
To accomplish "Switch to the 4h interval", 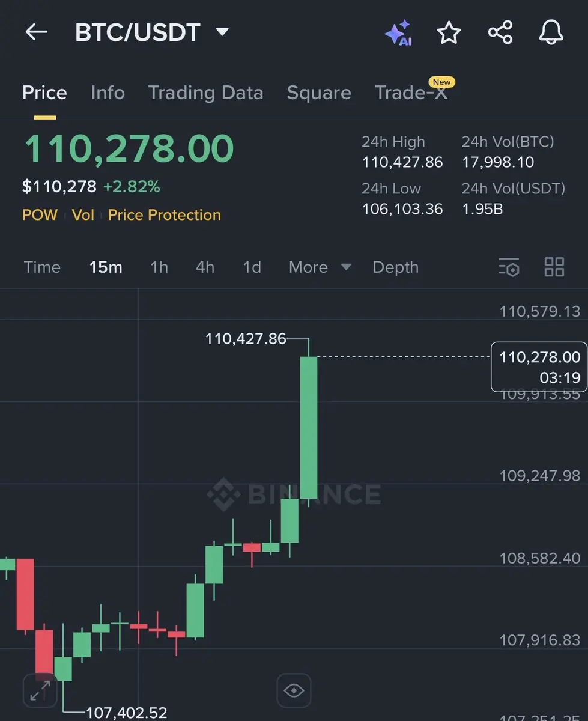I will coord(205,267).
